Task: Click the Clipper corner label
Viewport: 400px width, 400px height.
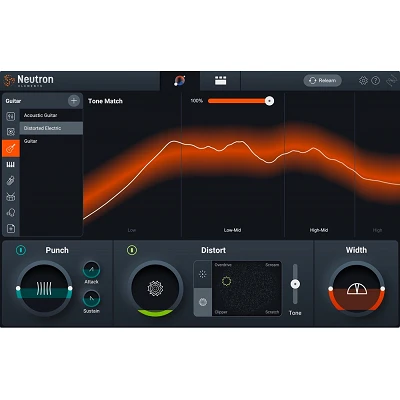Action: [x=221, y=312]
